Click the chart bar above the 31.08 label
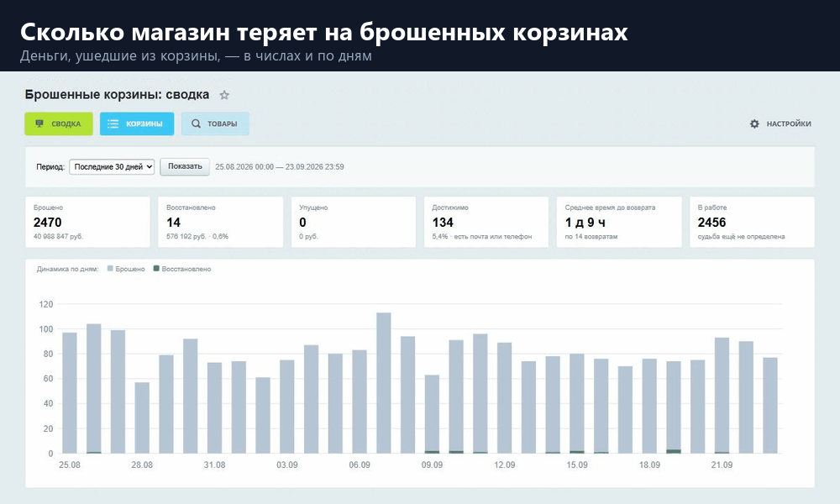840x504 pixels. [215, 408]
